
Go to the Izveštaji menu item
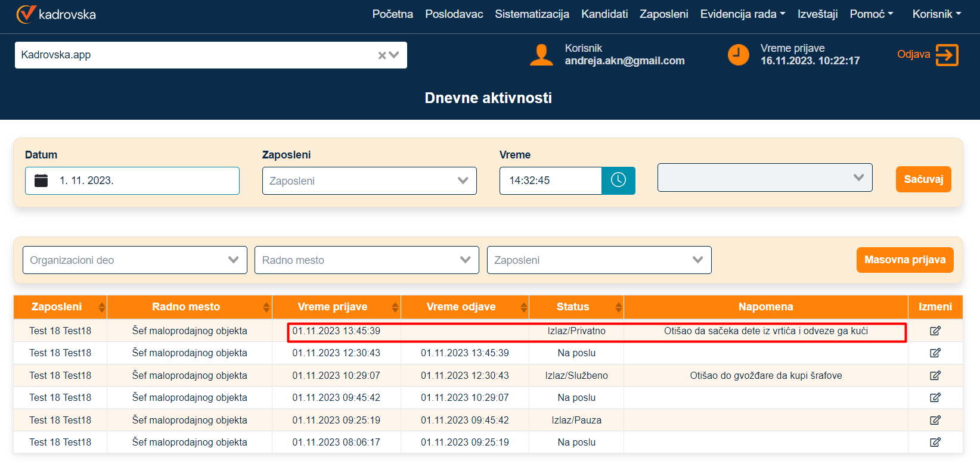tap(817, 14)
